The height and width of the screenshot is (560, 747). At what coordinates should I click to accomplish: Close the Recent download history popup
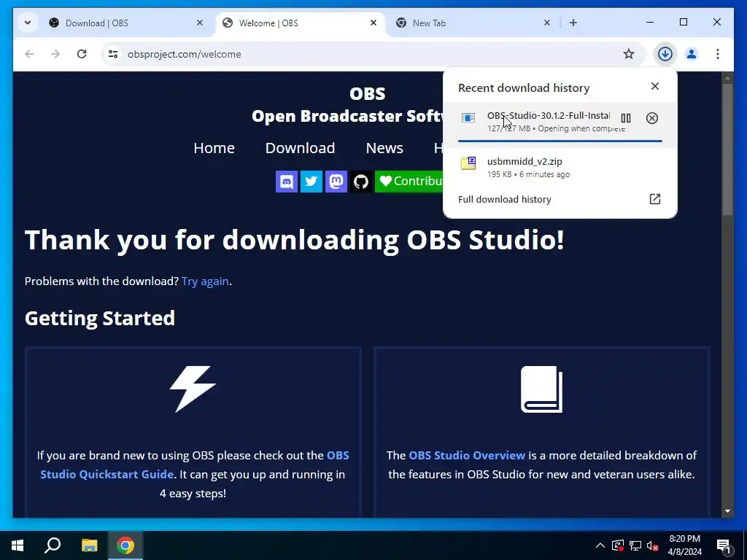tap(655, 86)
